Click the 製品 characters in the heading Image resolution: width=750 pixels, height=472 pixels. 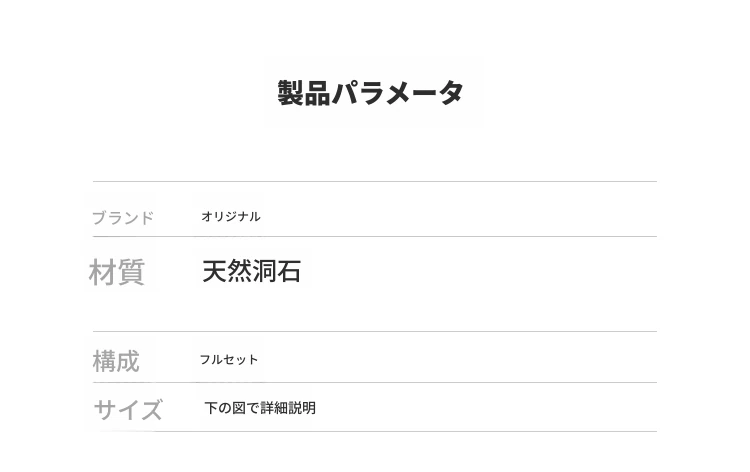coord(304,93)
